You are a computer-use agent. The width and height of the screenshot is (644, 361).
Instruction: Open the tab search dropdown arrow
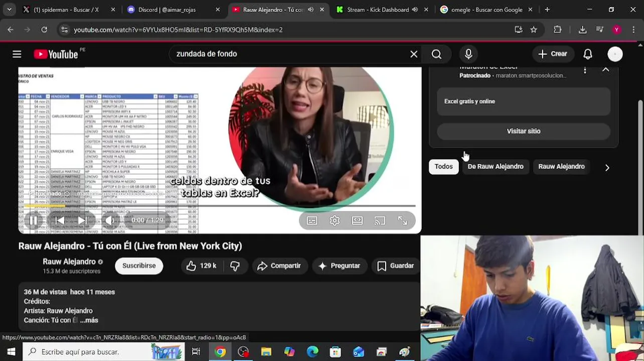[10, 10]
